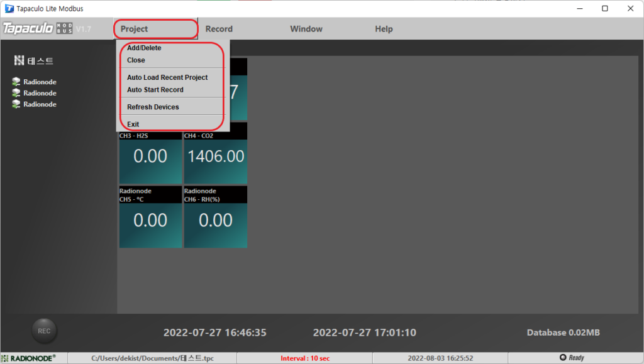Click the 2022-08-03 16:25:52 clock in status bar
The width and height of the screenshot is (644, 364).
(440, 358)
